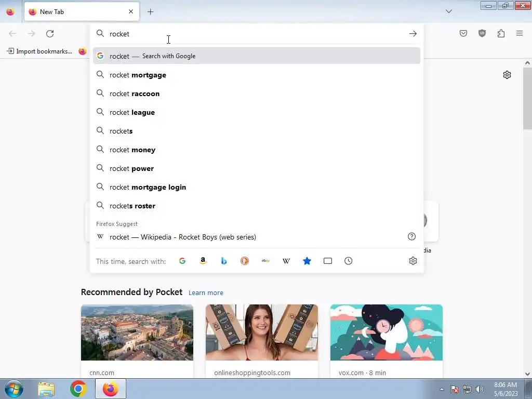Select the 'rocket mortgage' suggestion
The height and width of the screenshot is (399, 532).
coord(257,75)
